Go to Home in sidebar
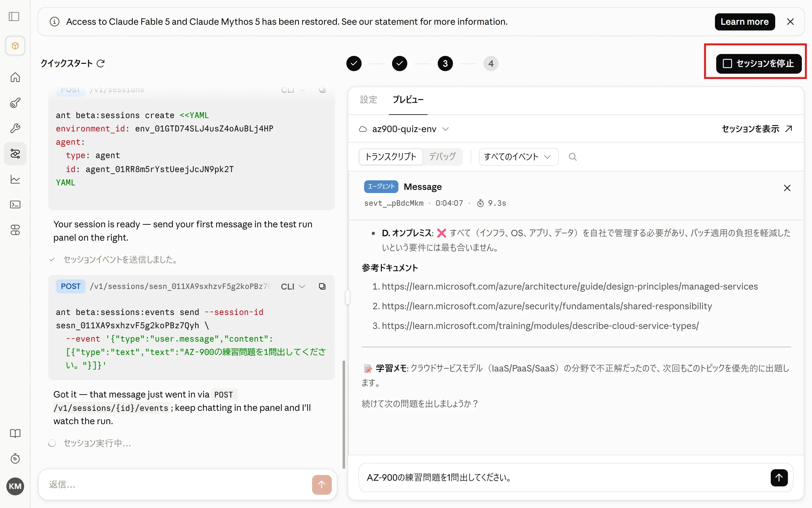This screenshot has width=812, height=508. coord(15,77)
